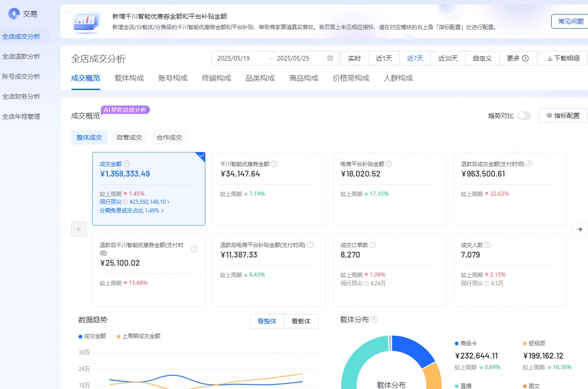The height and width of the screenshot is (389, 588).
Task: Click help icon beside 电商平台补贴金额
Action: point(389,164)
